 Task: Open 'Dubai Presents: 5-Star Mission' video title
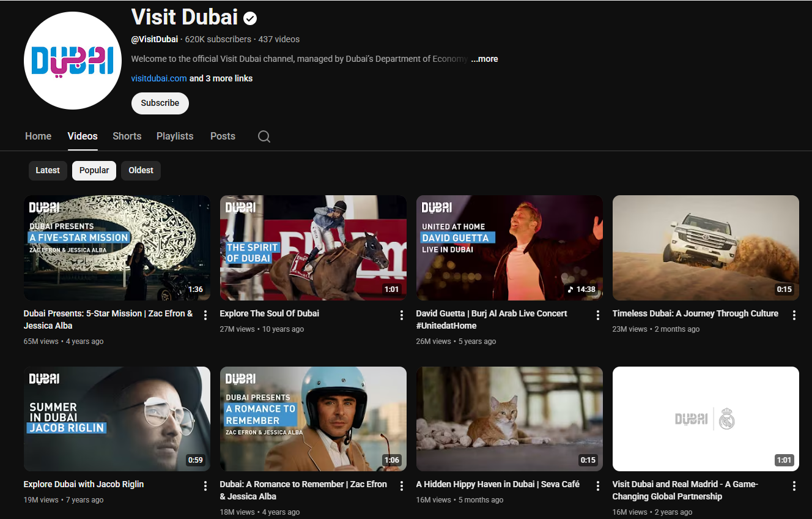tap(108, 319)
